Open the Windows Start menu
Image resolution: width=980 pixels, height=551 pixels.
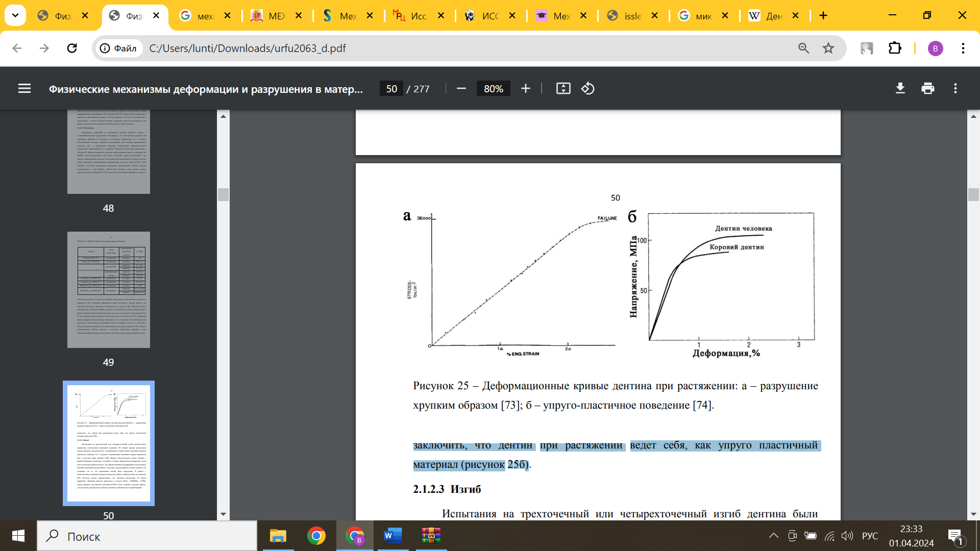click(18, 536)
